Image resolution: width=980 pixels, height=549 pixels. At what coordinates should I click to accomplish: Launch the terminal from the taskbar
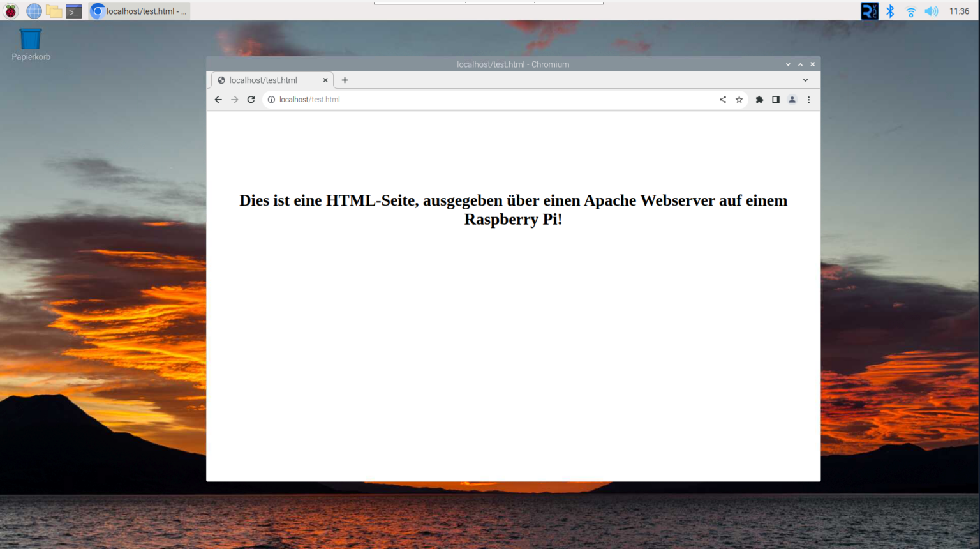(x=74, y=11)
